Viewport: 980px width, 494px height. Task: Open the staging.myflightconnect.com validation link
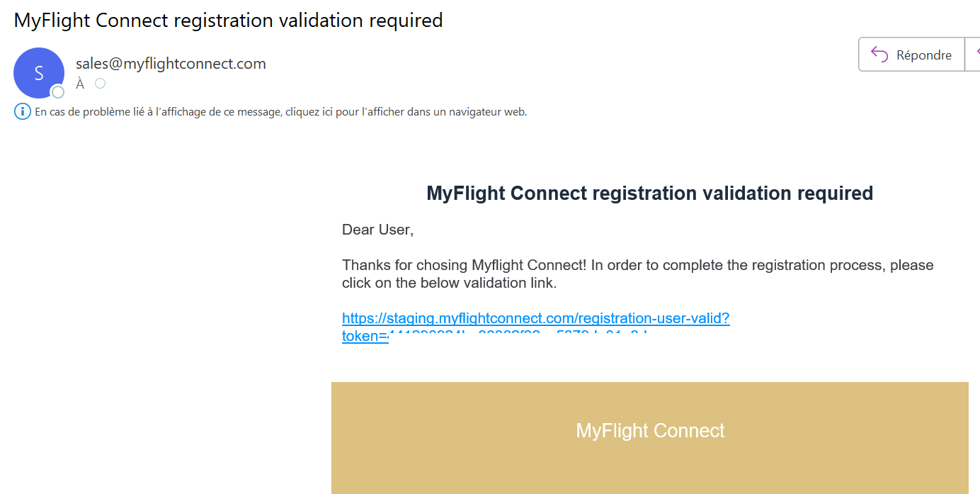[535, 318]
